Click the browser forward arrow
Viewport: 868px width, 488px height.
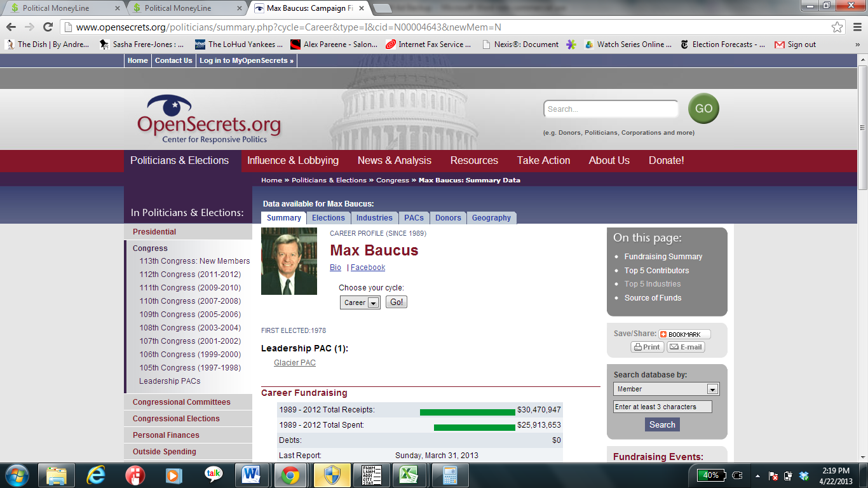coord(29,27)
